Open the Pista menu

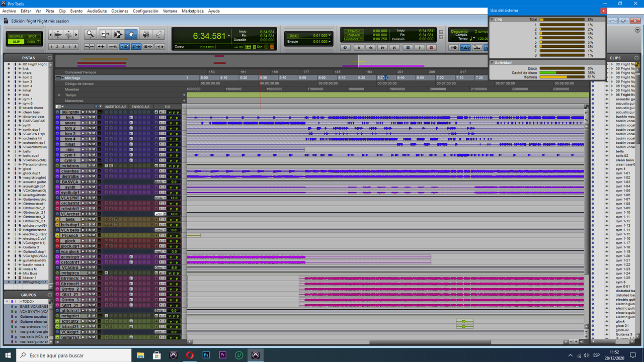50,11
